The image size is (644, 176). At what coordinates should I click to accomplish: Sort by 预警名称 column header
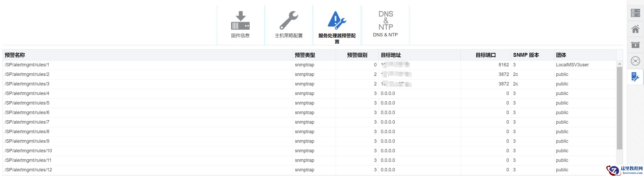point(148,55)
